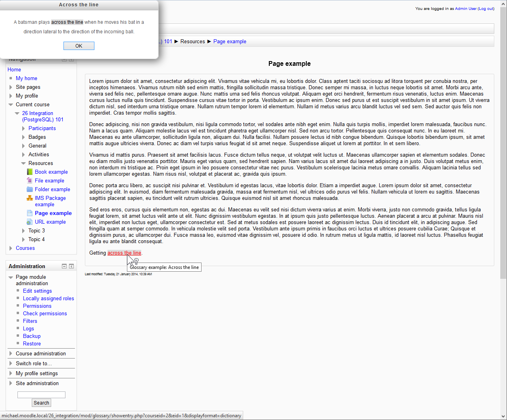Click the Page example page icon

tap(30, 213)
